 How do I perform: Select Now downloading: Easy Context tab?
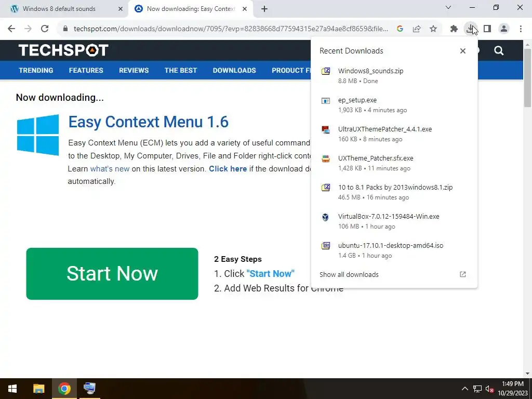(191, 9)
